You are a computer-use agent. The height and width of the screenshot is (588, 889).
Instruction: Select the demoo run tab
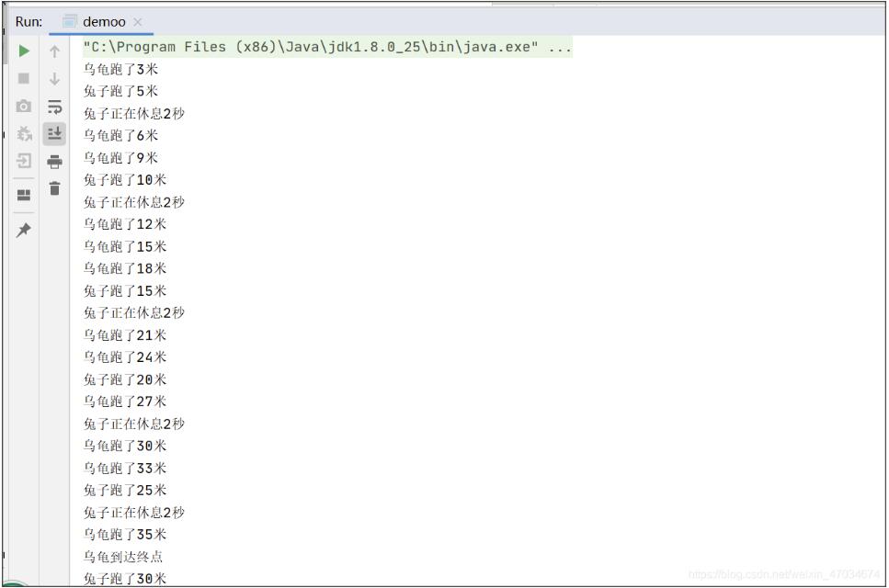pyautogui.click(x=101, y=22)
